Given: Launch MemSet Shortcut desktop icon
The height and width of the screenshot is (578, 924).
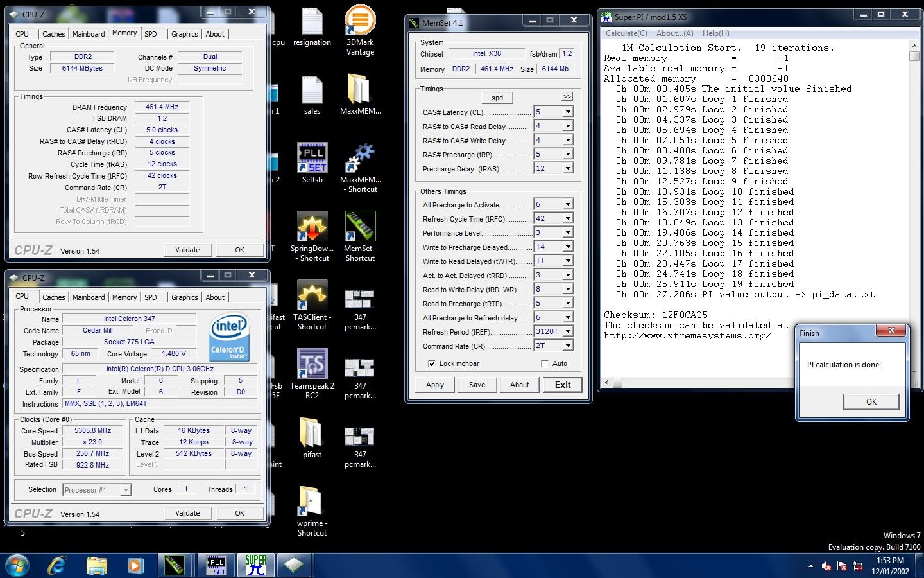Looking at the screenshot, I should coord(360,236).
